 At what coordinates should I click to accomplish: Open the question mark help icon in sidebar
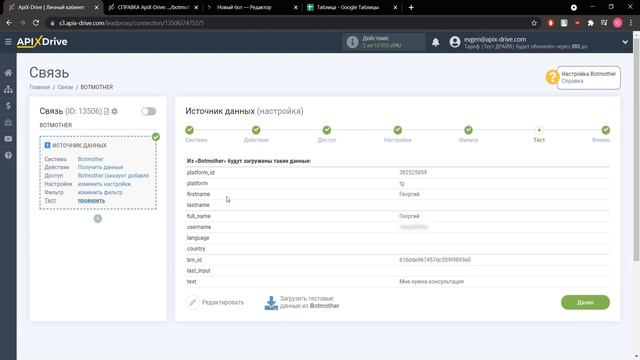coord(8,156)
